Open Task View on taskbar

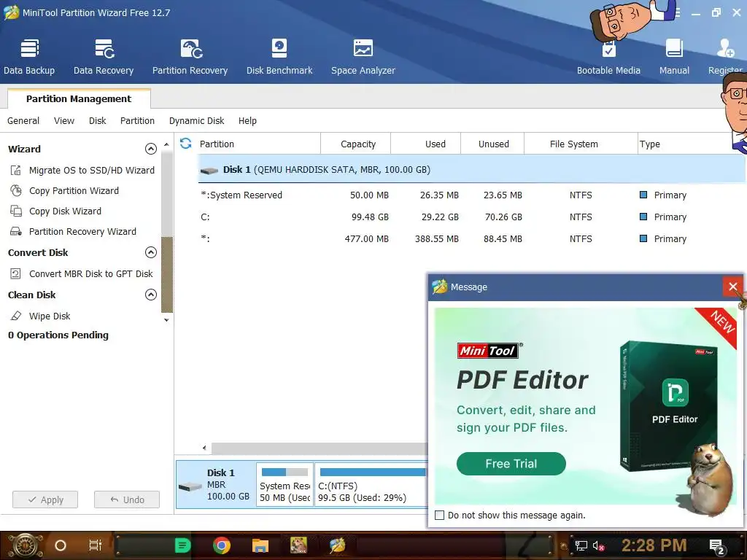click(96, 545)
